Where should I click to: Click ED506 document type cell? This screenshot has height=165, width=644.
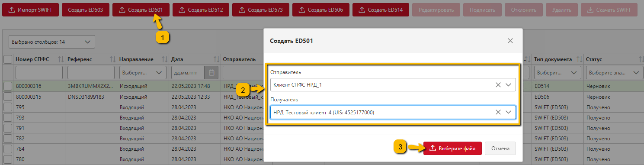coord(558,97)
